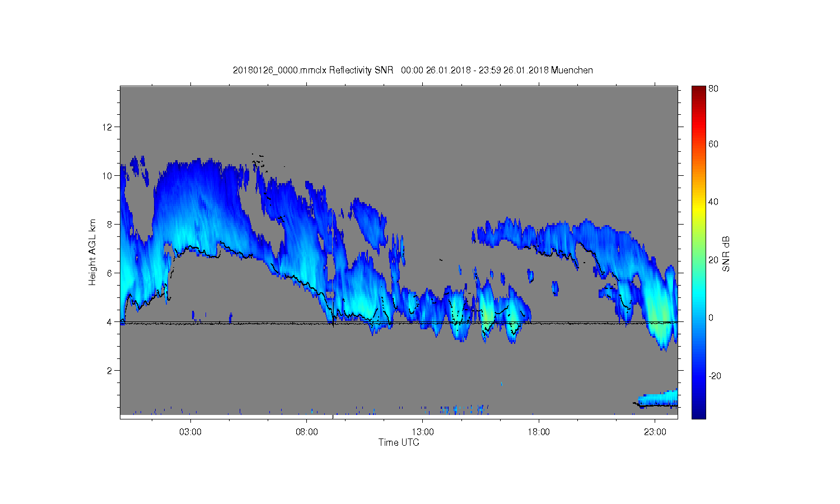Screen dimensions: 840x504
Task: Click the 03:00 time axis tick label
Action: click(190, 432)
